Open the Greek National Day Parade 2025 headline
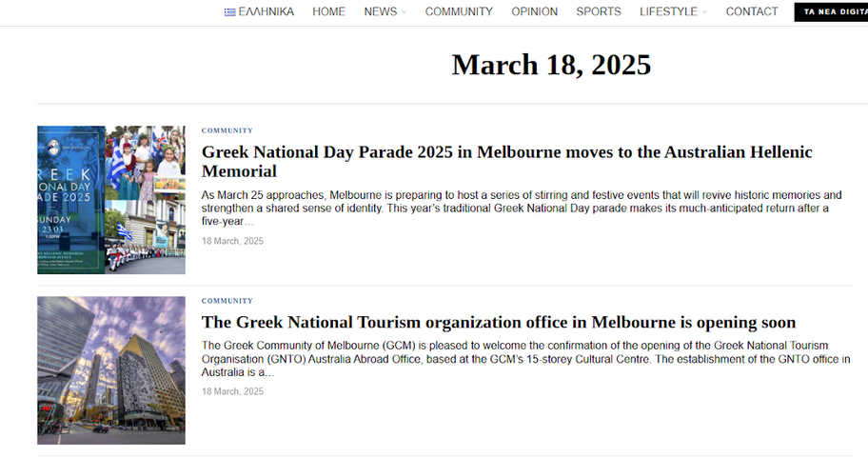The image size is (868, 458). pos(506,162)
